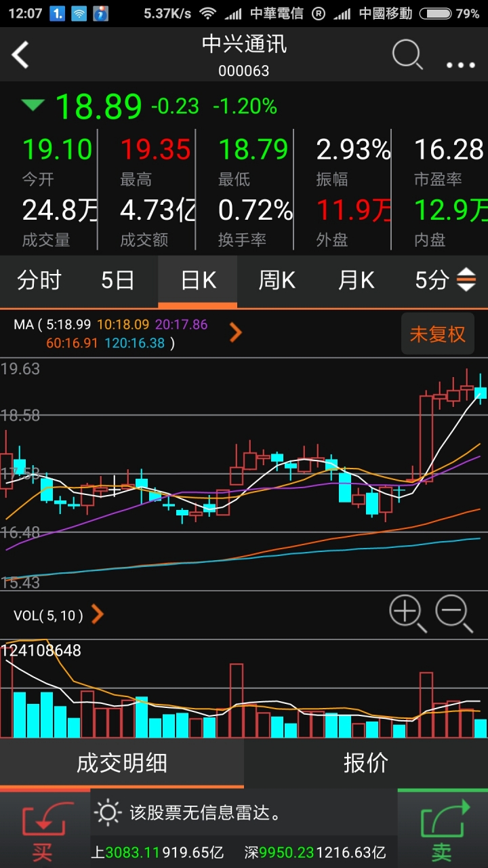The image size is (488, 868).
Task: Zoom out the K-line chart
Action: (453, 613)
